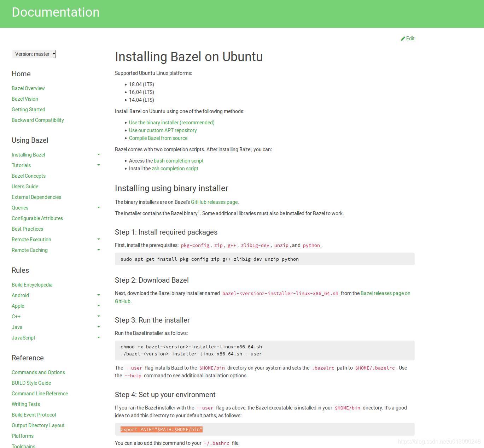Click 'Step 2: Download Bazel' heading

click(x=152, y=280)
